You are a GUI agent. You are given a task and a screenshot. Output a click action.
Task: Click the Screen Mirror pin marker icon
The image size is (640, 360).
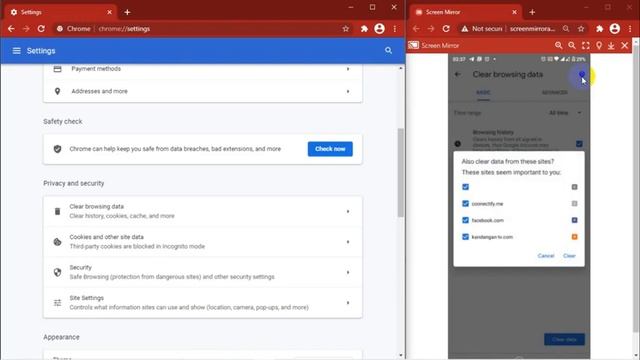pos(599,45)
